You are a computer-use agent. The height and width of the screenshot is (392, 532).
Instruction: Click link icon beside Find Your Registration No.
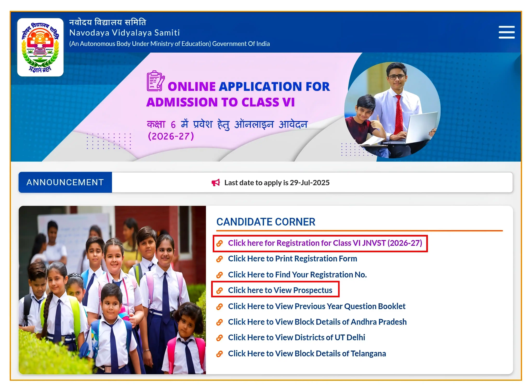point(220,275)
